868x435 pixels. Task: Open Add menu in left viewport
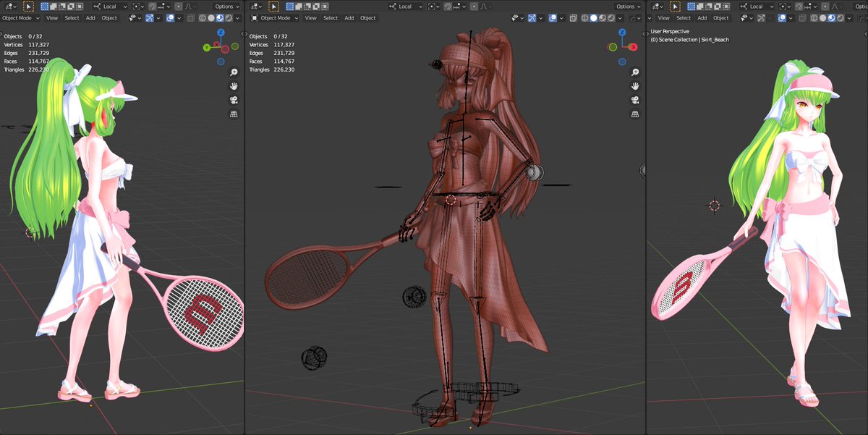click(x=90, y=18)
